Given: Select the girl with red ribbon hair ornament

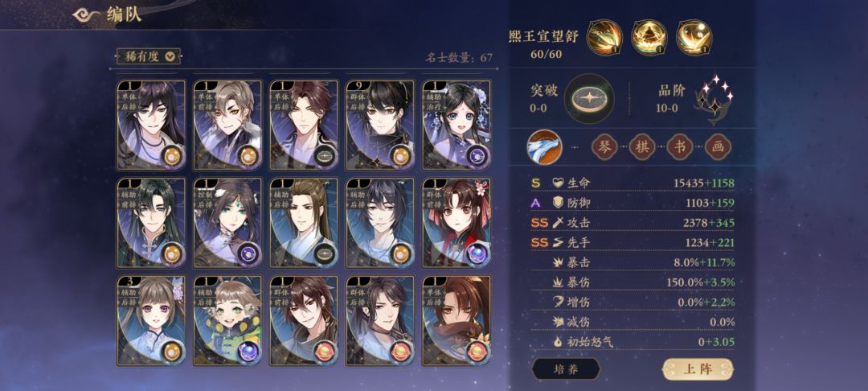Looking at the screenshot, I should pyautogui.click(x=457, y=223).
